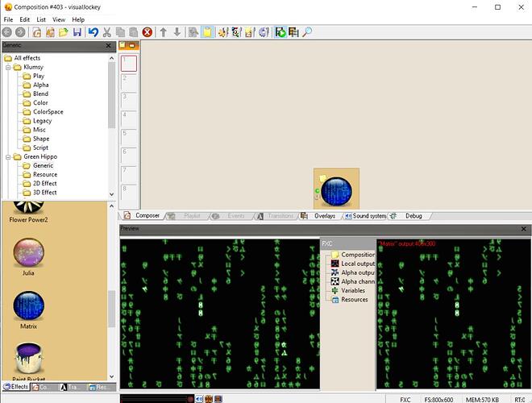Toggle the speaker sound icon in status bar
Screen dimensions: 532x403
point(200,399)
